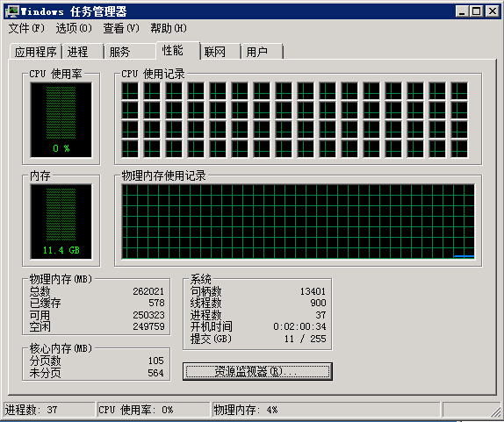The height and width of the screenshot is (422, 504).
Task: Switch to the 联网 tab
Action: [220, 52]
